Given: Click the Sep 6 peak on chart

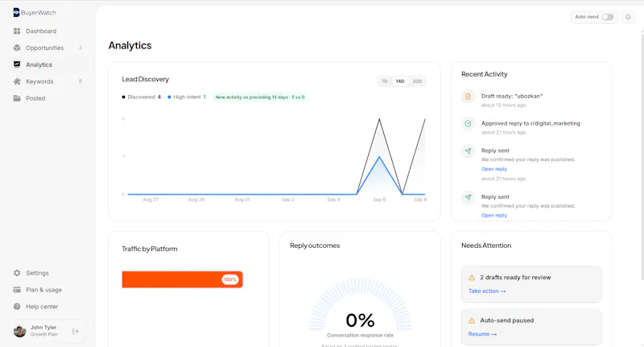Looking at the screenshot, I should tap(379, 119).
